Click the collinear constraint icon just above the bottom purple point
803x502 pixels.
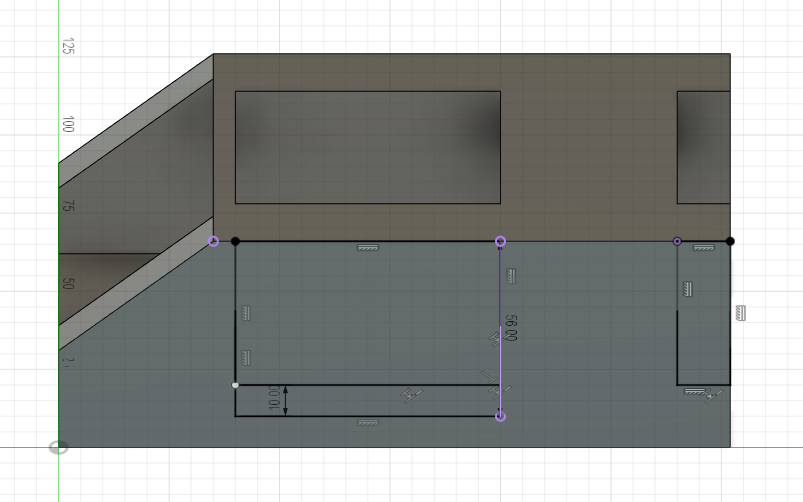point(499,392)
